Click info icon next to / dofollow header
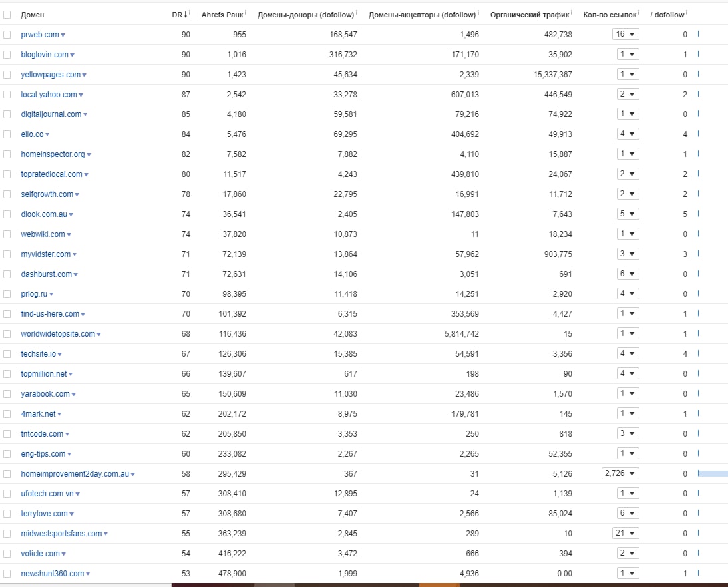The image size is (728, 587). click(x=687, y=13)
